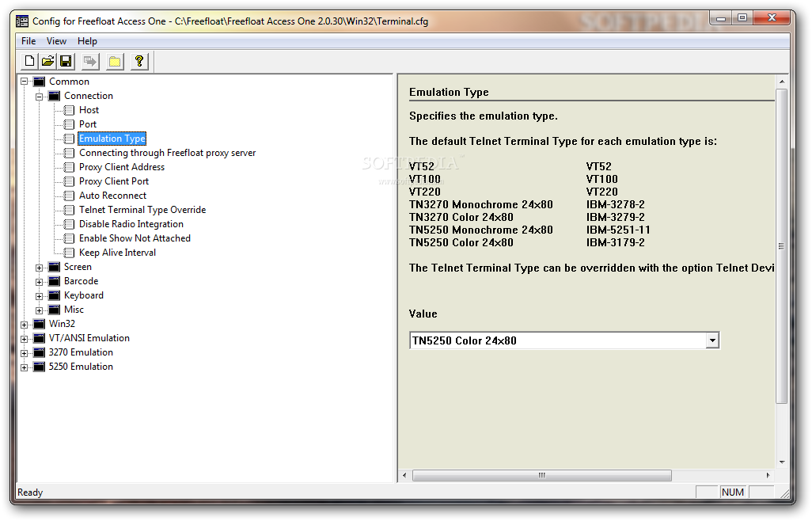Click the Win32 folder icon
This screenshot has height=521, width=812.
(x=40, y=324)
